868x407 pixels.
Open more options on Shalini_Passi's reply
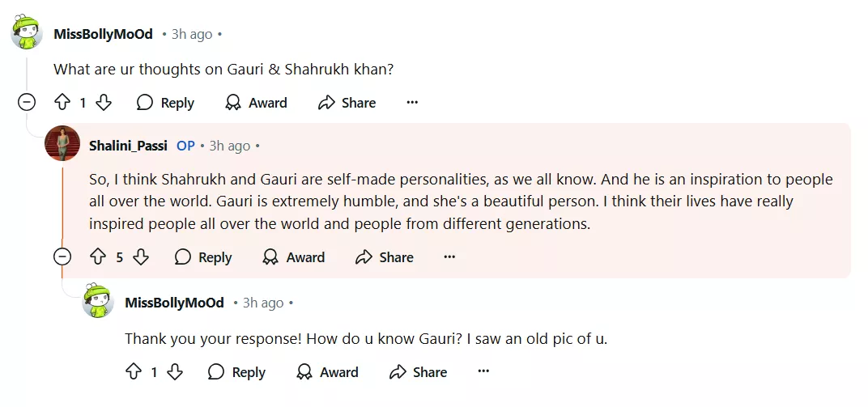point(450,257)
